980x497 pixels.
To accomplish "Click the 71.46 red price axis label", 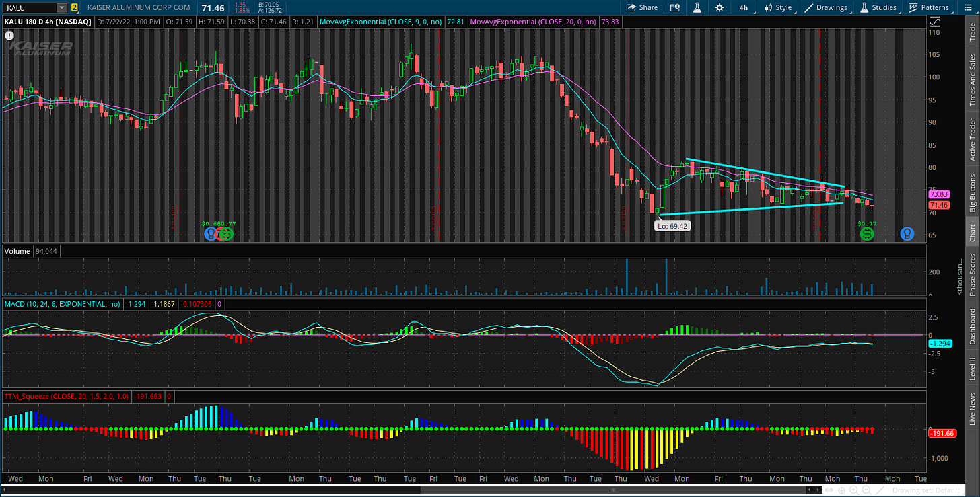I will click(x=938, y=204).
